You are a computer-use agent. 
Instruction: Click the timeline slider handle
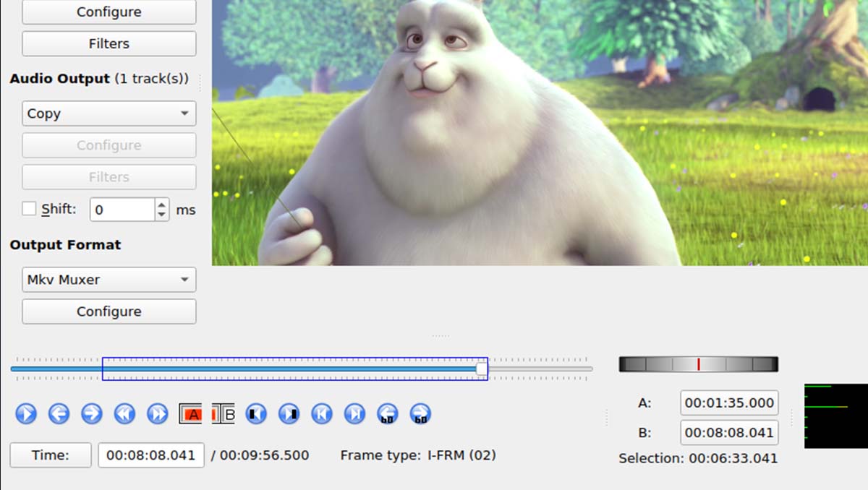pos(482,369)
